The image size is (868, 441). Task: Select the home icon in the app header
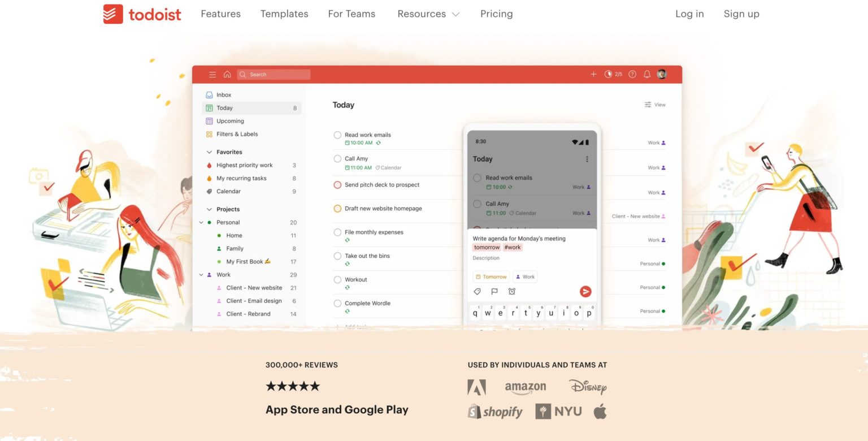(x=227, y=74)
